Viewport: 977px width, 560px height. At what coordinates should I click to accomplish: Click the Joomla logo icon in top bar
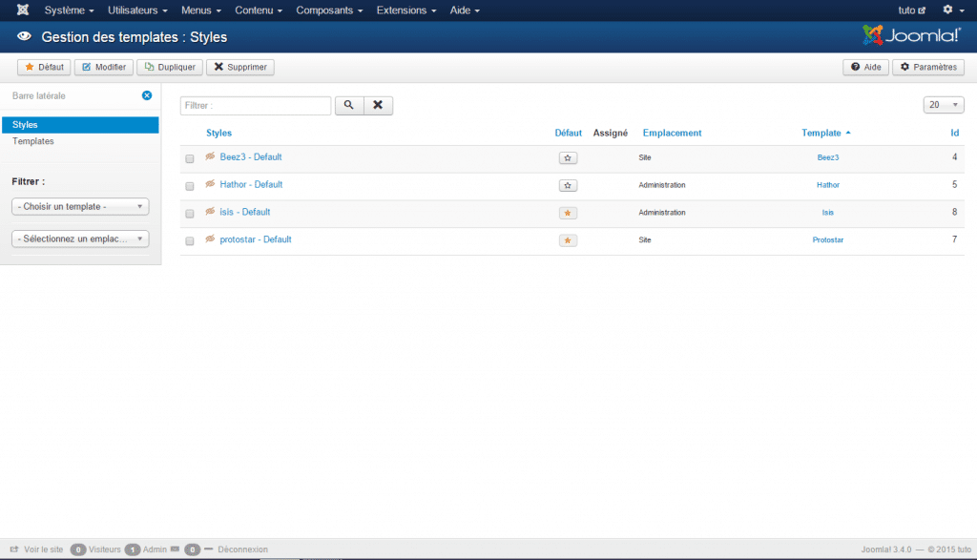(x=22, y=10)
